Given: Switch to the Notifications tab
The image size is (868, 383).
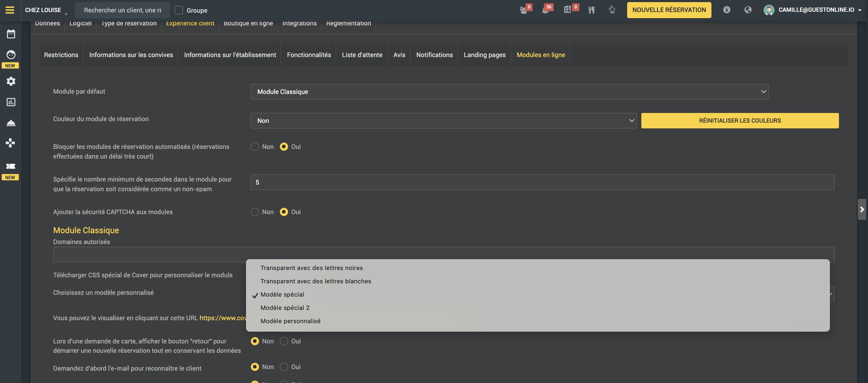Looking at the screenshot, I should (434, 55).
